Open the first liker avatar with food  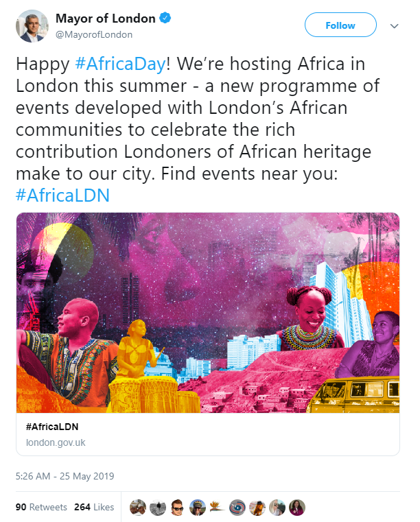click(x=138, y=508)
